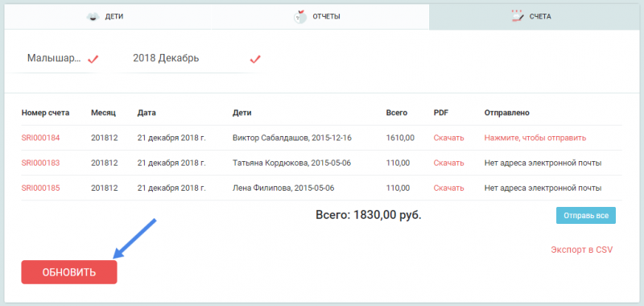Open the Дети tab
Screen dimensions: 644x306
108,17
